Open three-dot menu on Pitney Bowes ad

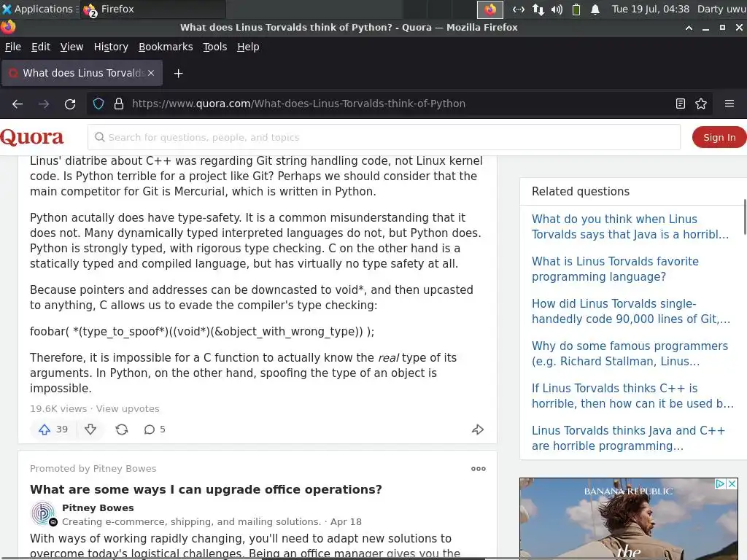pyautogui.click(x=479, y=469)
